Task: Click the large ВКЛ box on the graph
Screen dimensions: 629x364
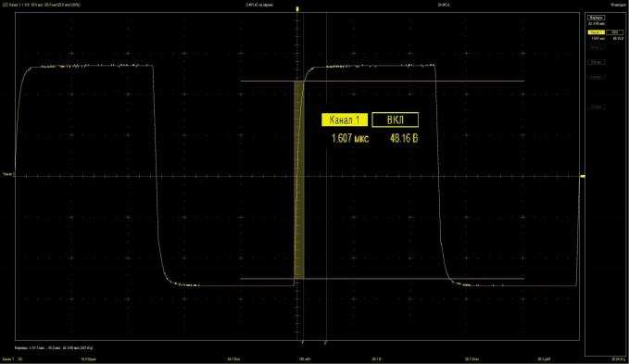Action: coord(396,119)
